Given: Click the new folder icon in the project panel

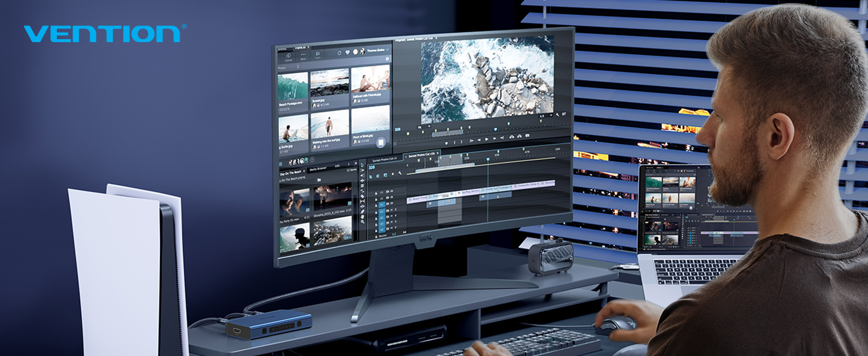Looking at the screenshot, I should [319, 180].
